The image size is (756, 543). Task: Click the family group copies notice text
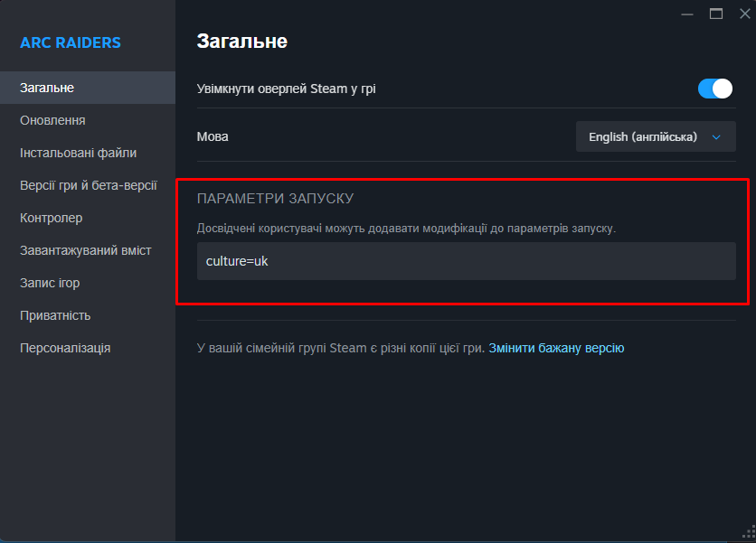341,348
